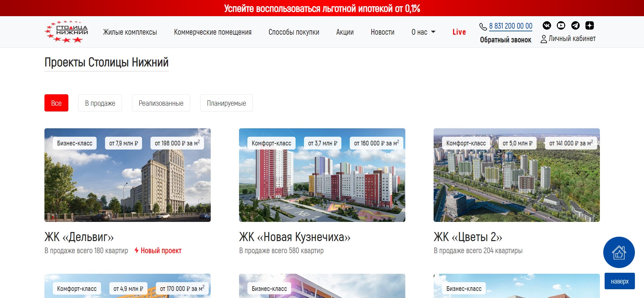Screen dimensions: 644x298
Task: Click the от 170 000 ₽ за м² tag
Action: [x=182, y=289]
